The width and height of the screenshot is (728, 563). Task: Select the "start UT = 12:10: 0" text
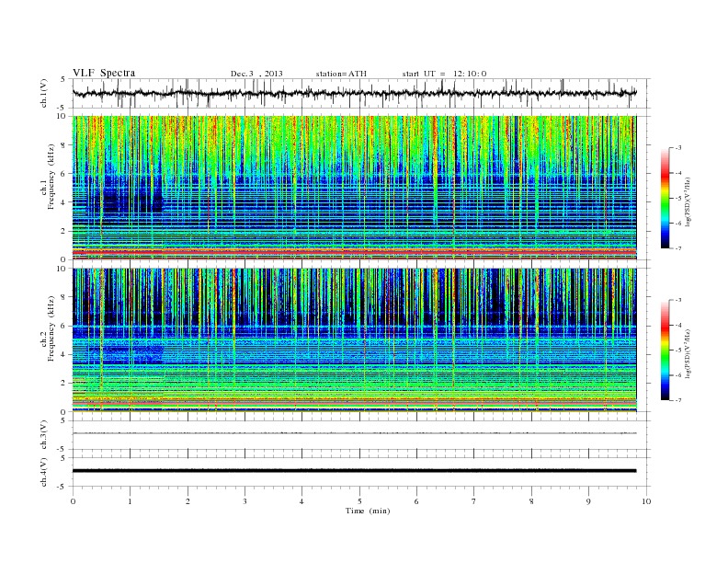pos(444,74)
